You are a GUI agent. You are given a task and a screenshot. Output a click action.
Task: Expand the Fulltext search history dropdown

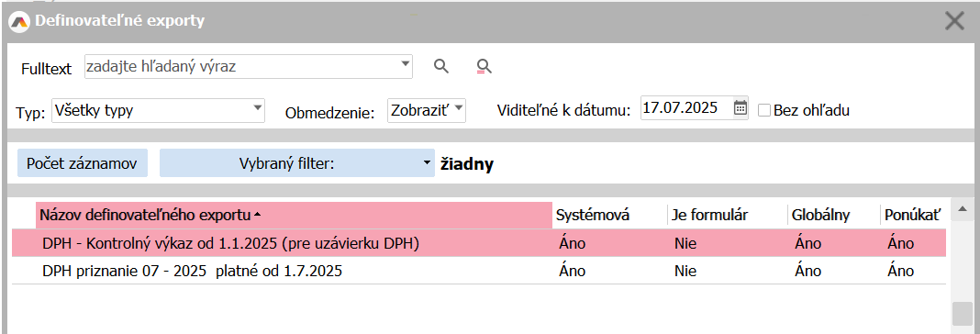pyautogui.click(x=405, y=64)
